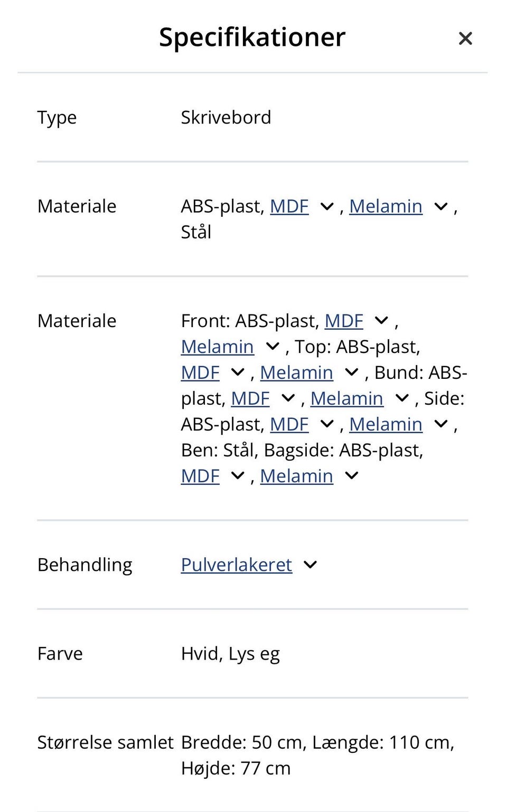Viewport: 507px width, 812px height.
Task: Expand chevron after Melamin before Side
Action: (402, 398)
